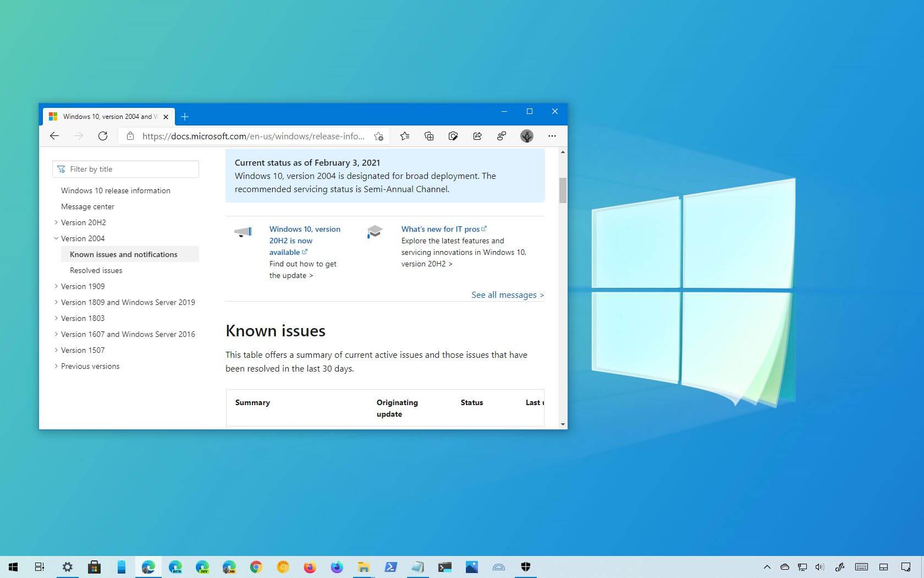Open the feedback icon in the Edge toolbar
The image size is (924, 578).
(x=502, y=136)
